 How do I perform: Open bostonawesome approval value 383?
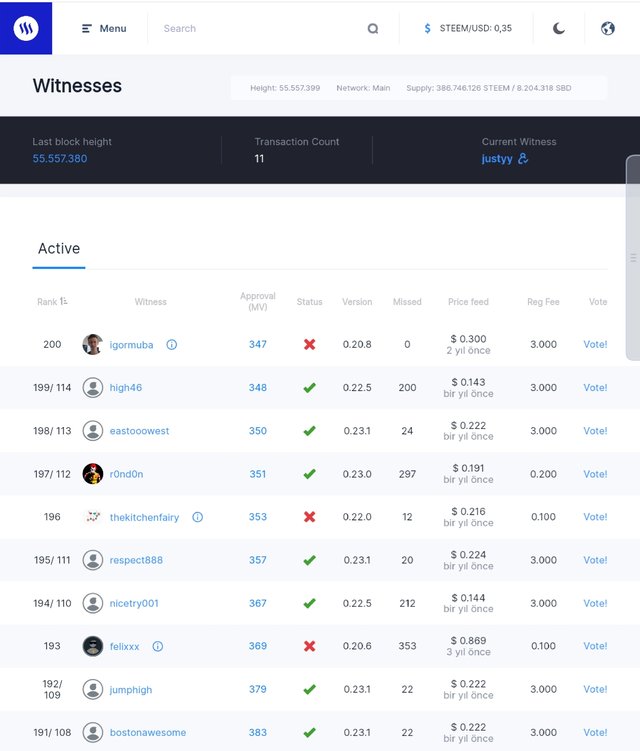click(x=258, y=732)
